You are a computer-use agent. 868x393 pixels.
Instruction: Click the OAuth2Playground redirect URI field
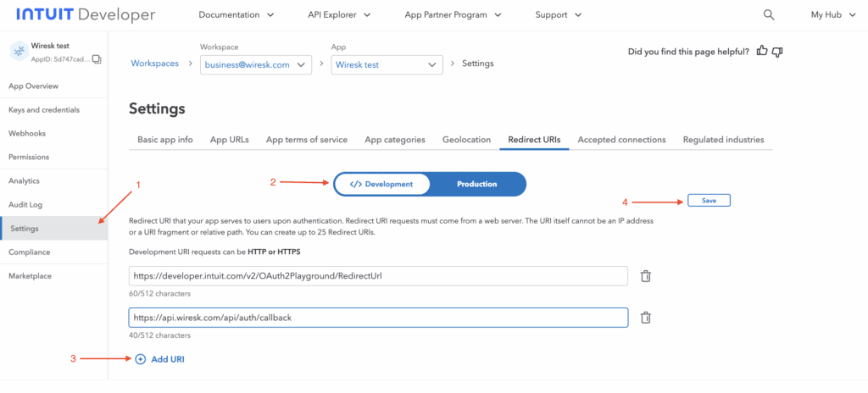point(379,275)
